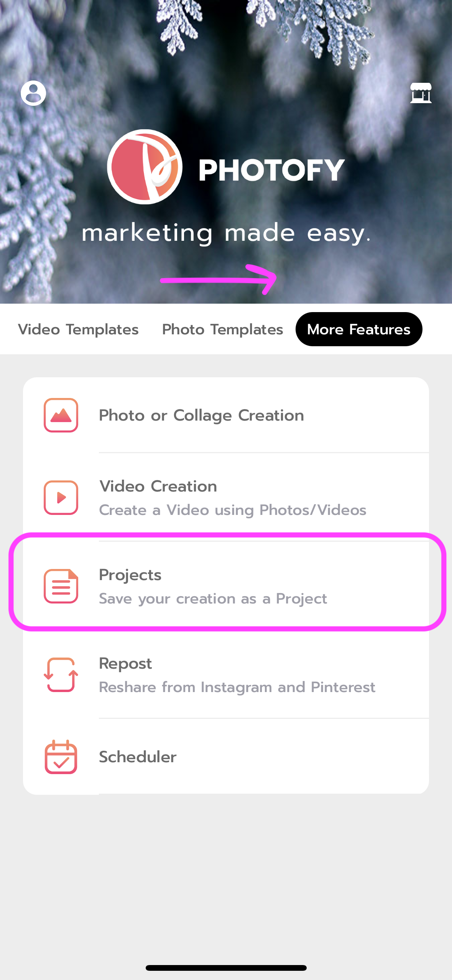Open the shop icon in top right corner
The image size is (452, 980).
pyautogui.click(x=421, y=93)
